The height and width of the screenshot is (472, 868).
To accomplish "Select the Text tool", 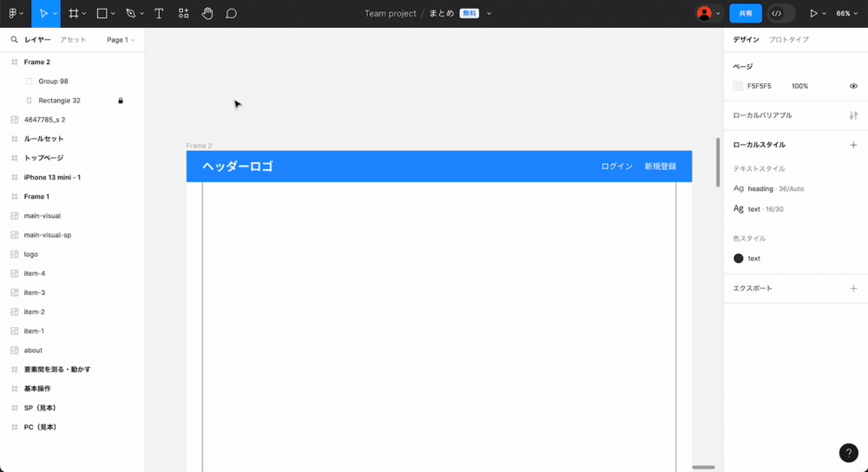I will [159, 13].
